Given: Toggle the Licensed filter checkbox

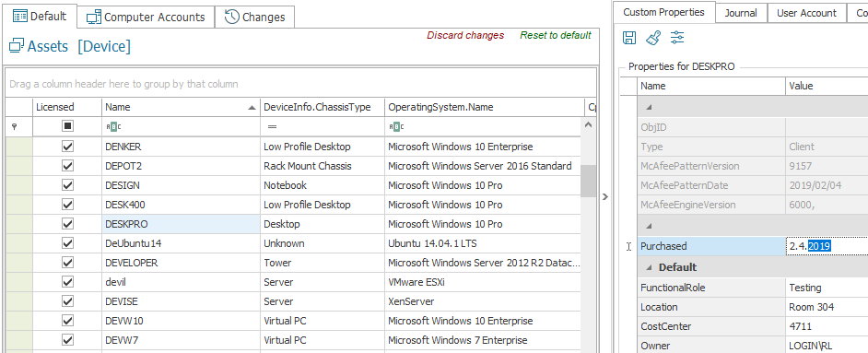Looking at the screenshot, I should (x=67, y=126).
